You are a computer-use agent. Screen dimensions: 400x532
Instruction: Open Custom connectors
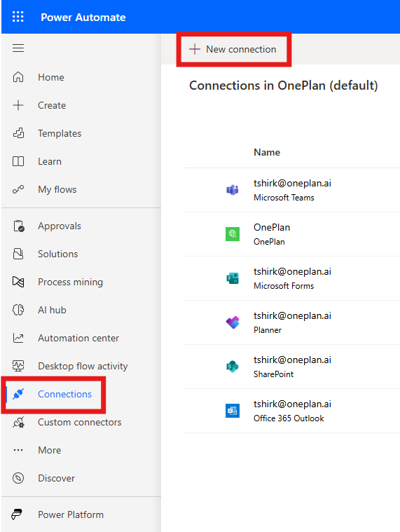[79, 422]
